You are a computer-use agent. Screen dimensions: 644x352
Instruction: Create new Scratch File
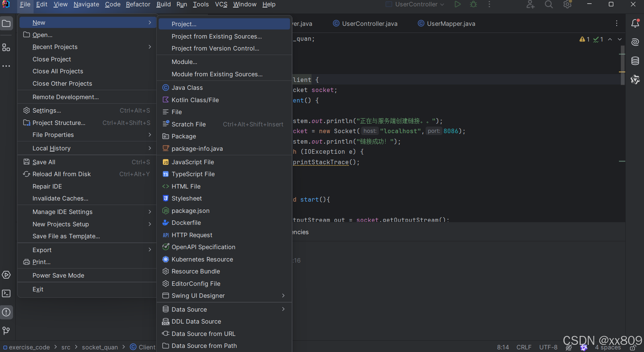pyautogui.click(x=224, y=124)
